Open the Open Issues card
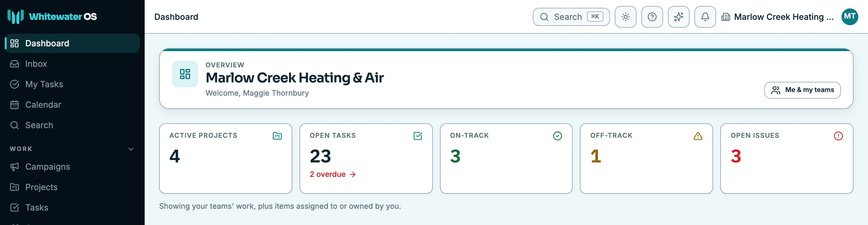The width and height of the screenshot is (868, 225). [787, 159]
